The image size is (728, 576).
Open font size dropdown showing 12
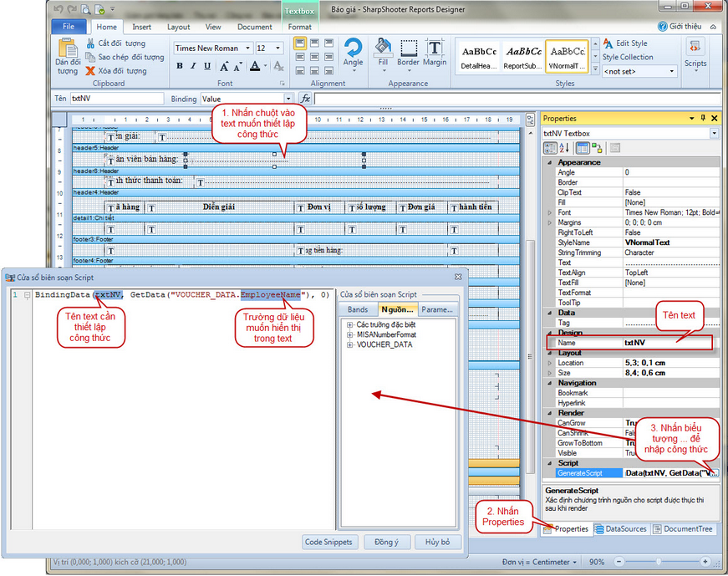pyautogui.click(x=278, y=48)
